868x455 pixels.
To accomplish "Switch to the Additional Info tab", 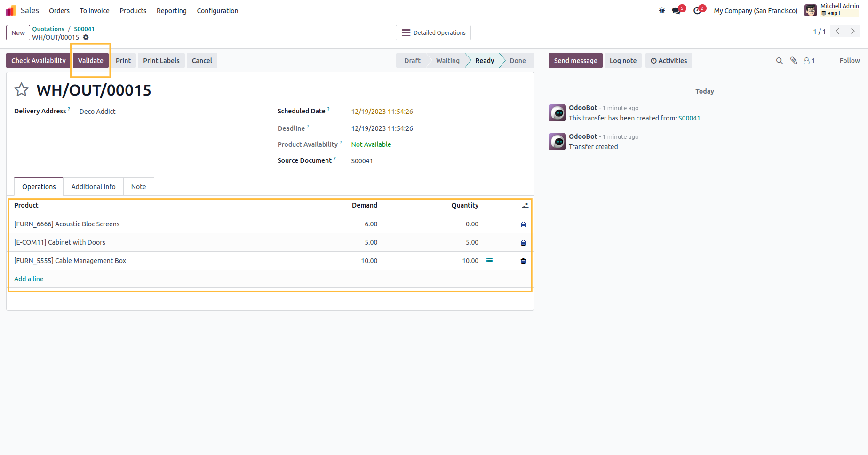I will (93, 187).
